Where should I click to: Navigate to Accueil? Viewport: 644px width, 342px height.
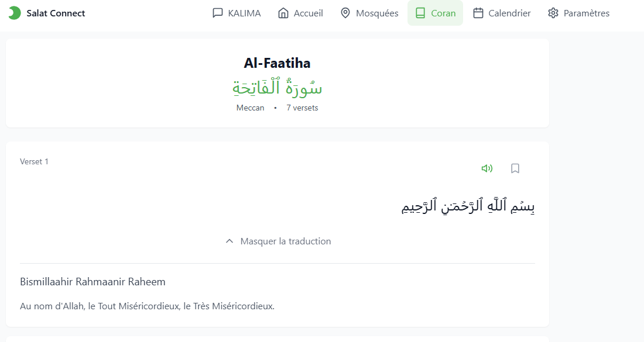click(x=300, y=12)
